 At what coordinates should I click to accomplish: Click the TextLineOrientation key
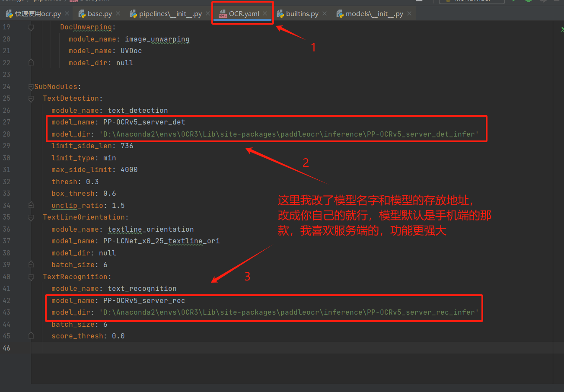84,217
